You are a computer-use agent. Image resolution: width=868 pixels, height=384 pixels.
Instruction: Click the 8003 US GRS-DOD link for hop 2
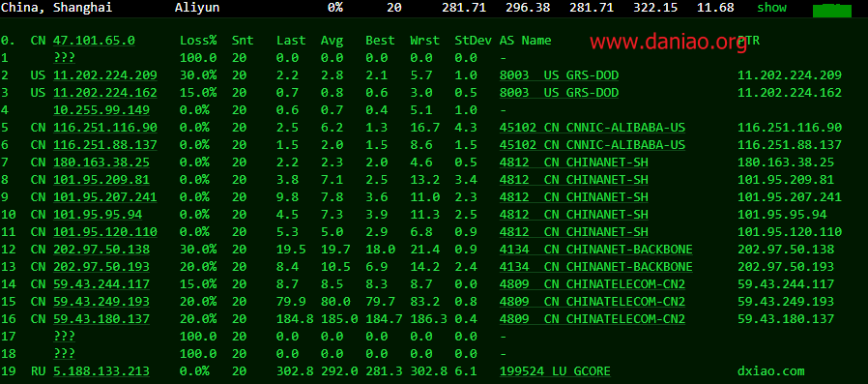[559, 75]
